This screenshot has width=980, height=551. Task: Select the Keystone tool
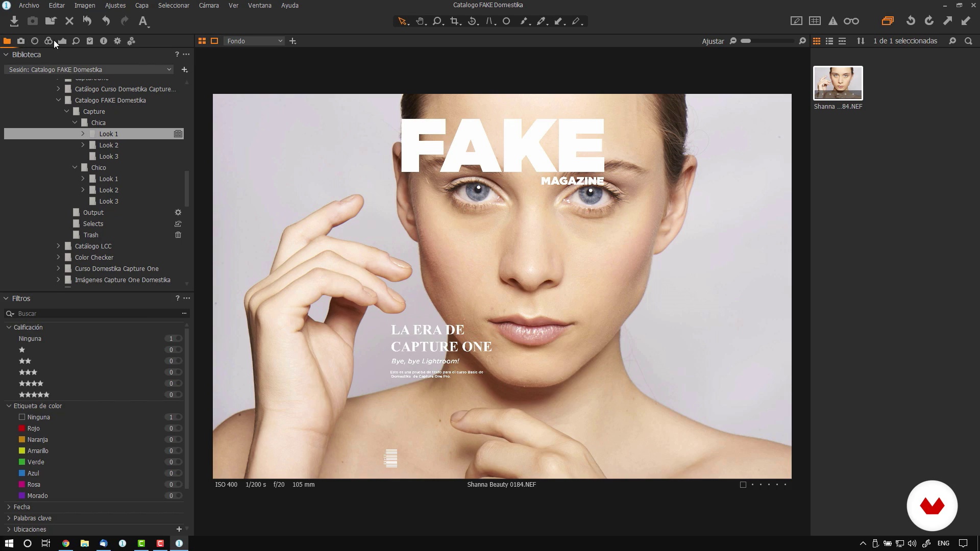tap(490, 21)
